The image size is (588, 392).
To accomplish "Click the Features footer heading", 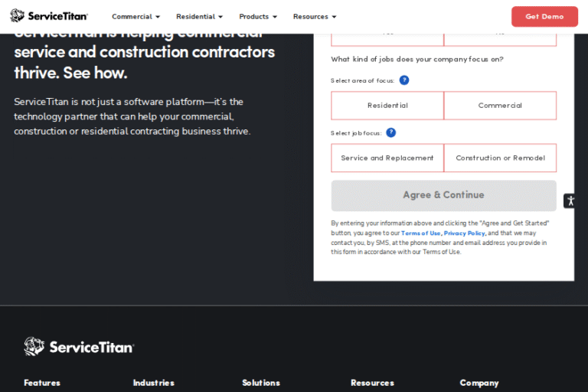I will tap(42, 383).
